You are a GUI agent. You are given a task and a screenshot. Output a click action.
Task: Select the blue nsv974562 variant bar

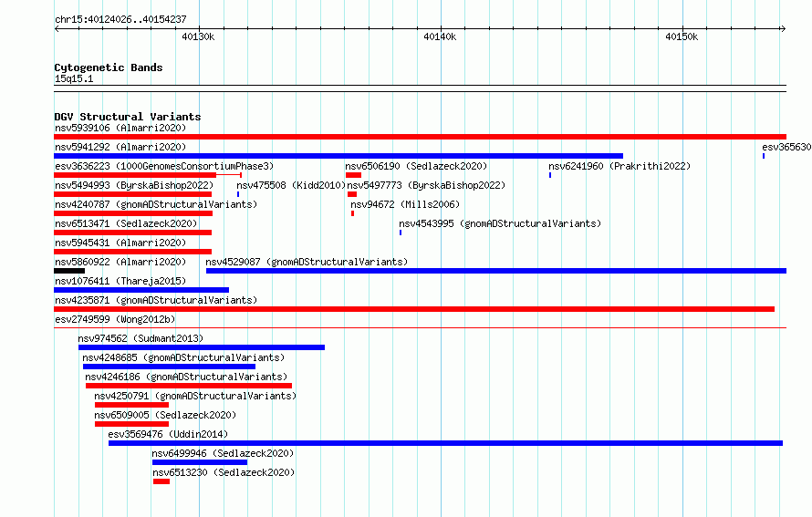(x=202, y=347)
